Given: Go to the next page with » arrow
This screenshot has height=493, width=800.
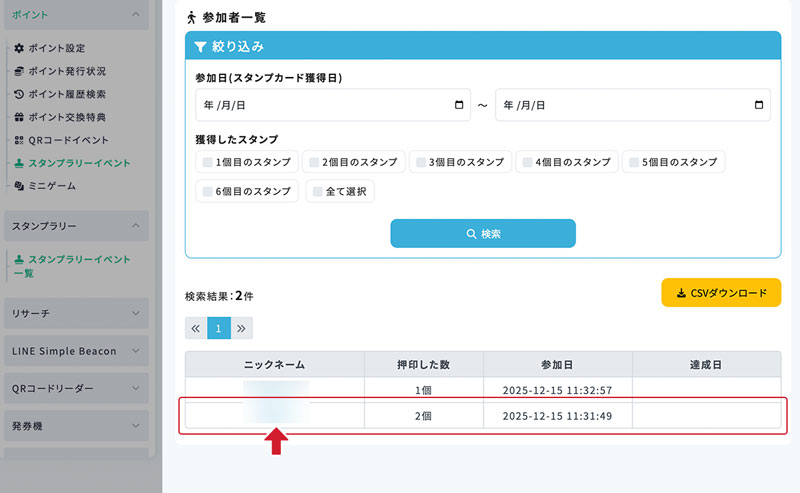Looking at the screenshot, I should 242,327.
